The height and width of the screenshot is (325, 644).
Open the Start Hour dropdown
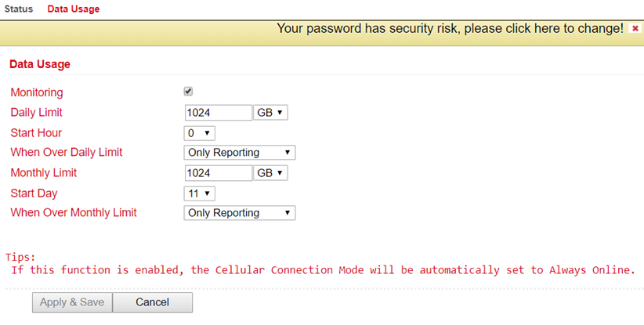pos(199,133)
